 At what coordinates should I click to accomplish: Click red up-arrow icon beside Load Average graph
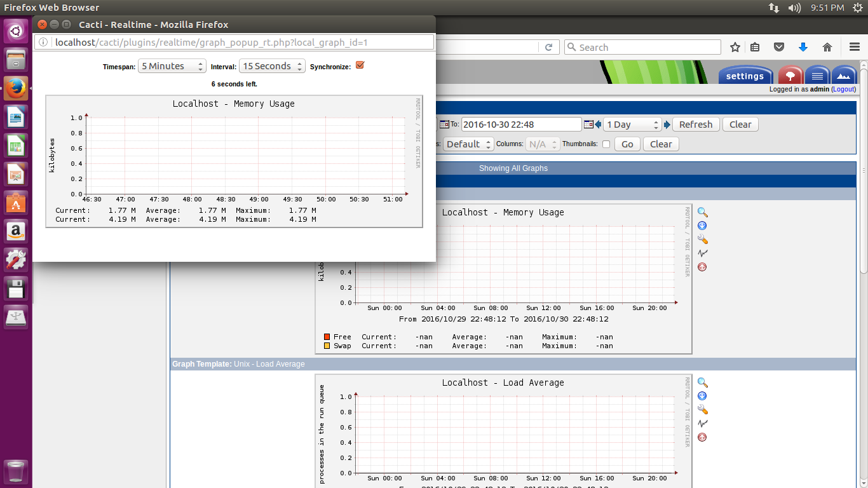click(702, 437)
